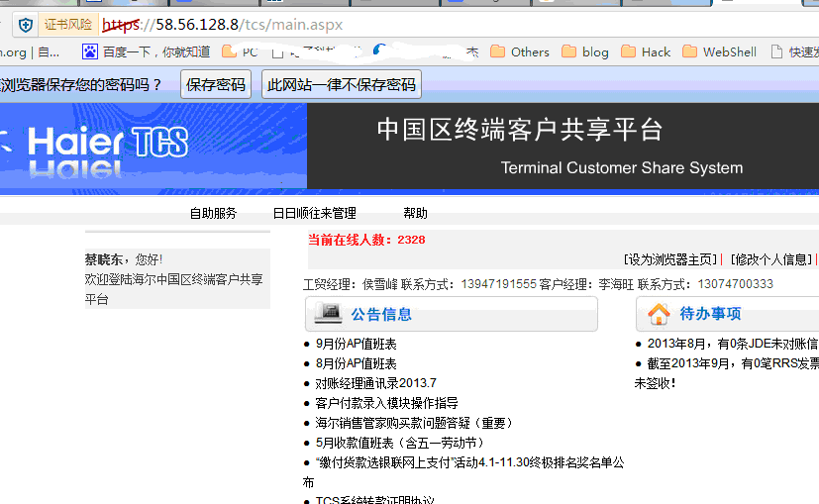Open the blog bookmark folder
Viewport: 819px width, 504px height.
[585, 51]
